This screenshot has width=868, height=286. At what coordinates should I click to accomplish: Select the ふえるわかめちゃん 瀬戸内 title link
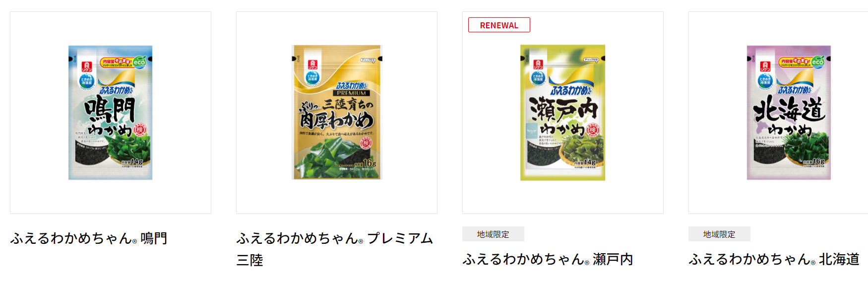coord(548,259)
